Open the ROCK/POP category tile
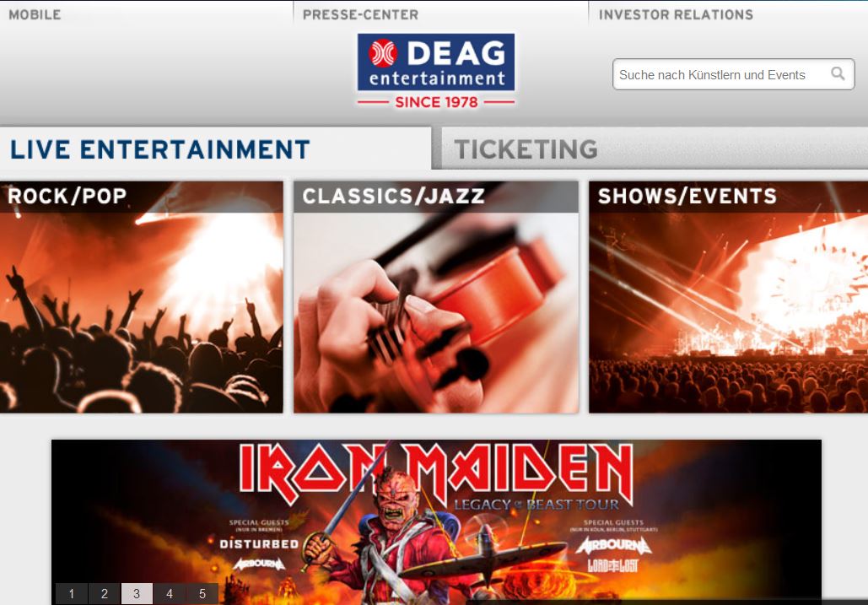868x605 pixels. coord(141,297)
